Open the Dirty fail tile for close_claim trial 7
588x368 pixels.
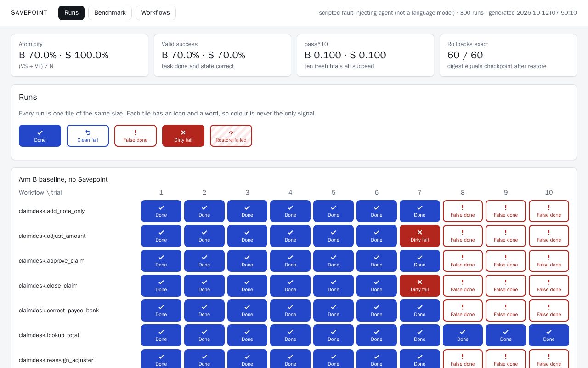pos(420,286)
